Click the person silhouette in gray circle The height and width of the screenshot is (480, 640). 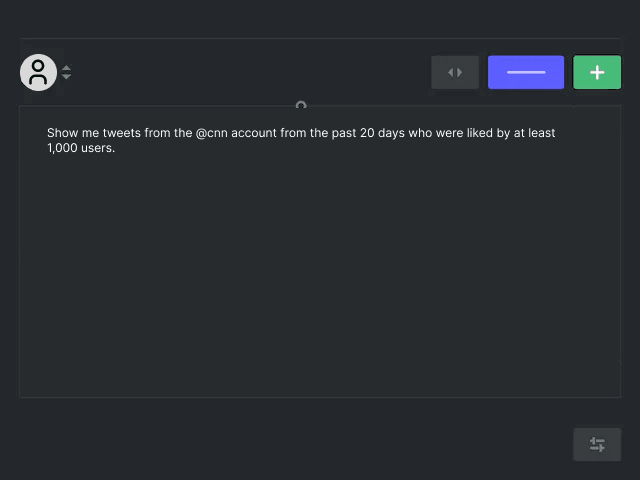38,72
